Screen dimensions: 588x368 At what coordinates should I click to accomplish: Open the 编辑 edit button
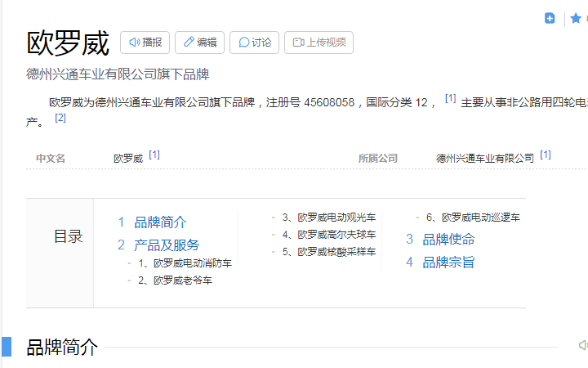coord(199,43)
